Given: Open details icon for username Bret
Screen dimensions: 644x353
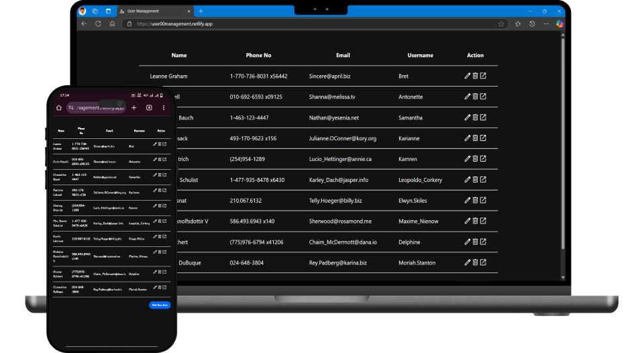Looking at the screenshot, I should click(x=483, y=76).
